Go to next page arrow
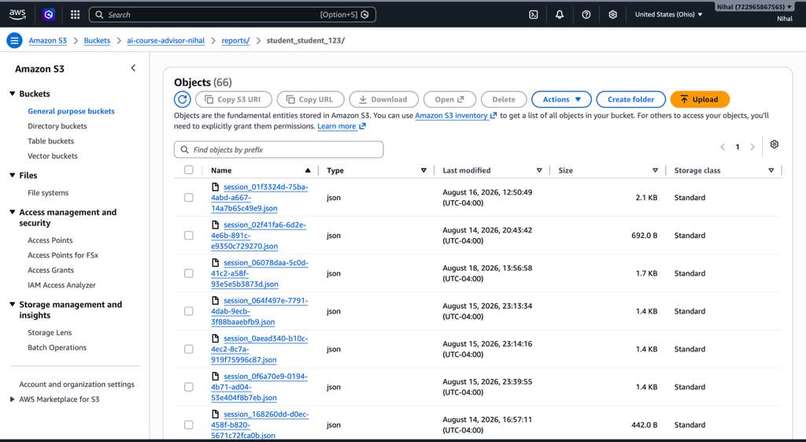 tap(753, 147)
